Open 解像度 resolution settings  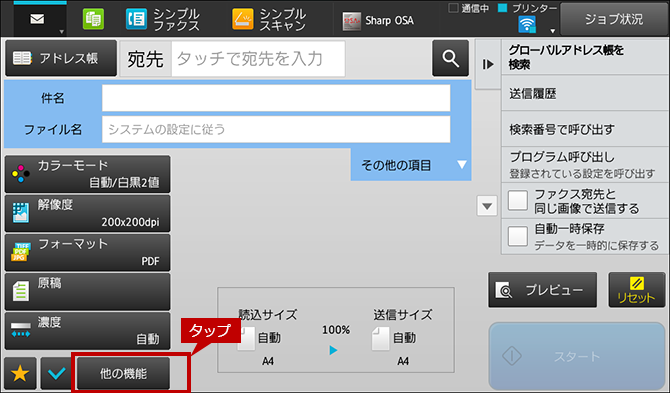[88, 213]
